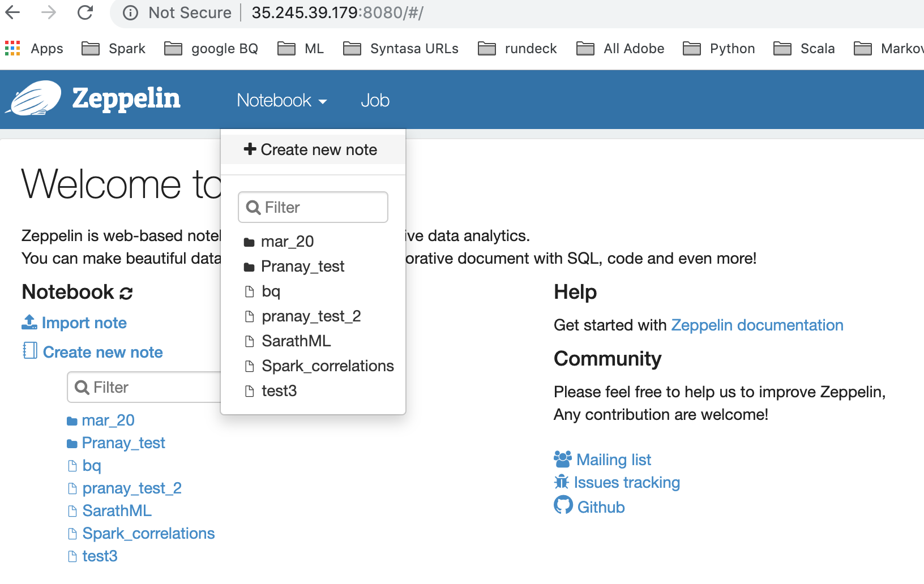Open Spark_correlations note from dropdown menu
Viewport: 924px width, 584px height.
click(327, 366)
